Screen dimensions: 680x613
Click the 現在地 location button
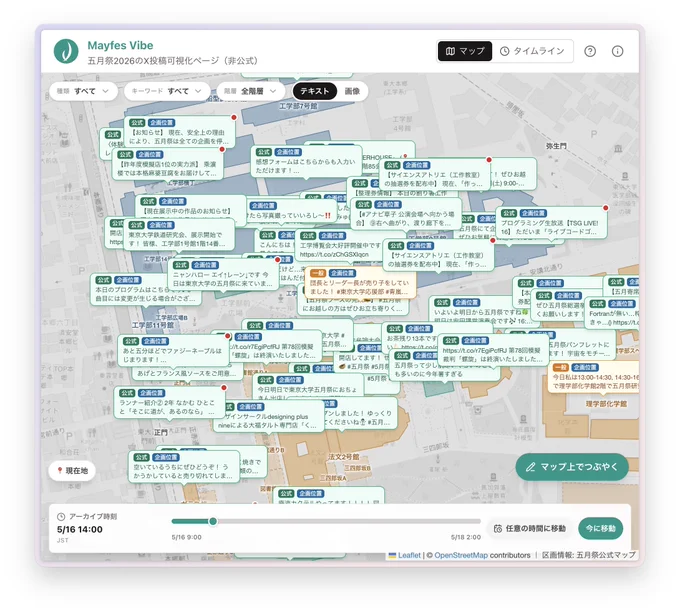click(x=72, y=470)
